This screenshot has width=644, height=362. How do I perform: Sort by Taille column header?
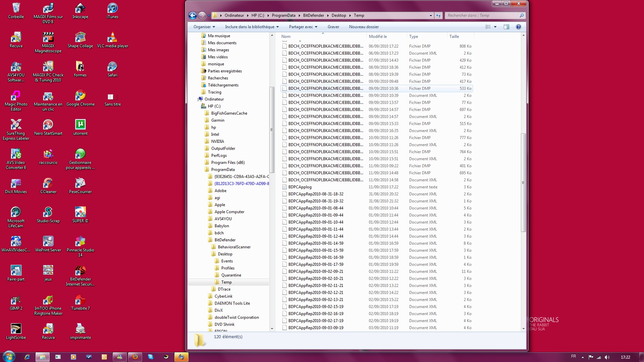[x=460, y=37]
